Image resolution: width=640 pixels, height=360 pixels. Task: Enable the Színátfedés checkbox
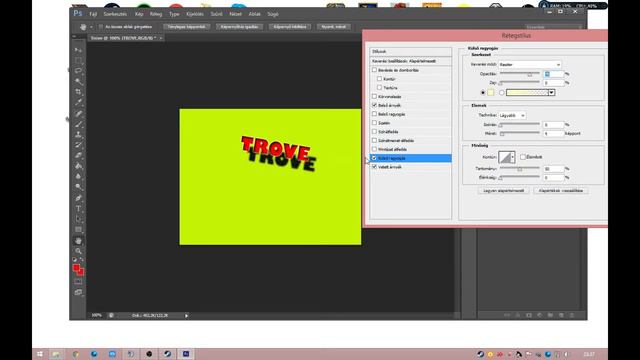click(374, 132)
